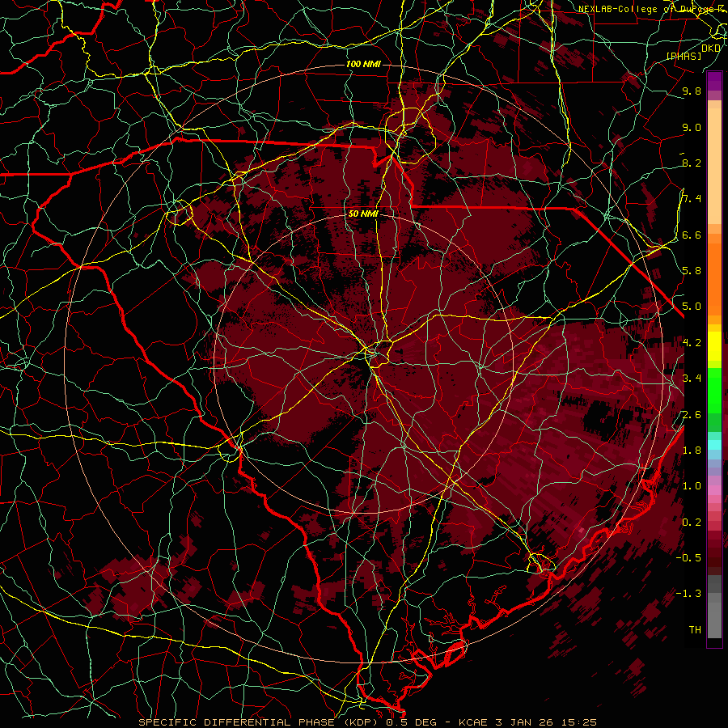This screenshot has height=728, width=728.
Task: Click the TH threshold legend label
Action: point(695,630)
